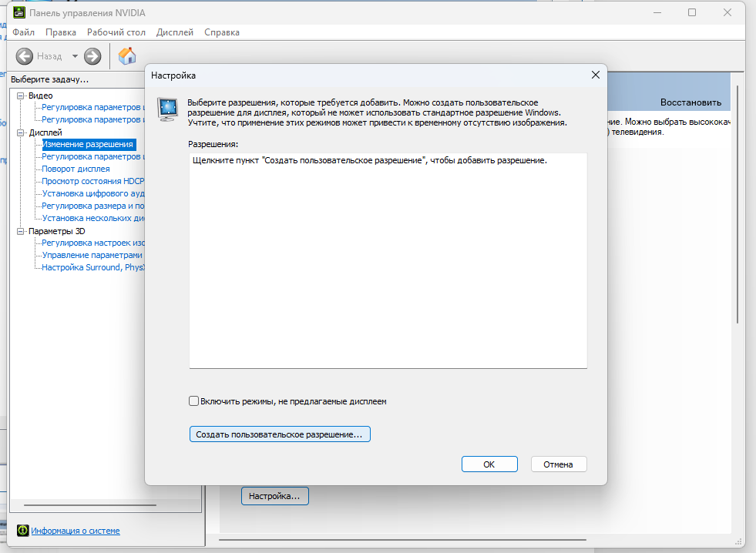The height and width of the screenshot is (553, 756).
Task: Select "Поворот дисплея" in the task tree
Action: coord(76,169)
